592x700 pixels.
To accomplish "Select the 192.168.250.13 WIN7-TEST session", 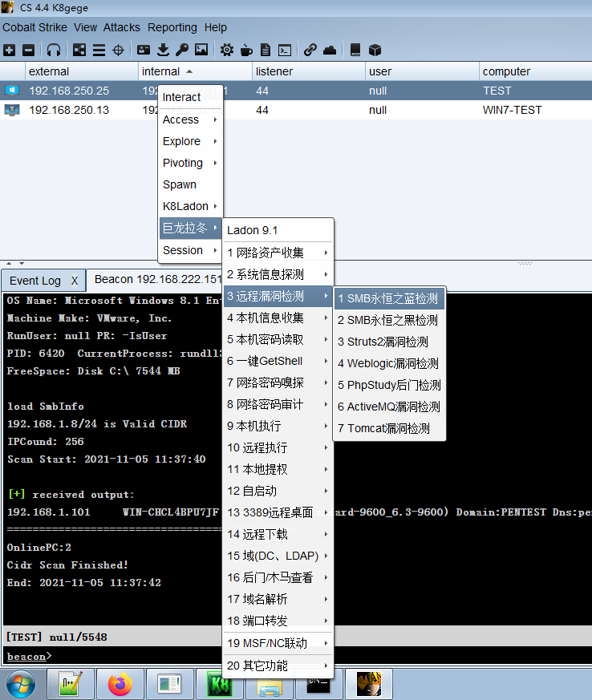I will click(296, 110).
